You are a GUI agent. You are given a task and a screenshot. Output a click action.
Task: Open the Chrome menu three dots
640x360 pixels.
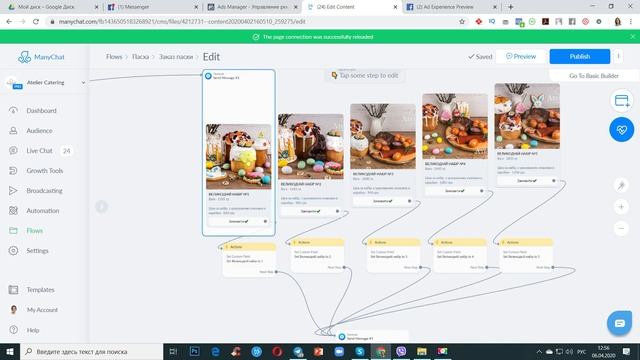point(631,22)
